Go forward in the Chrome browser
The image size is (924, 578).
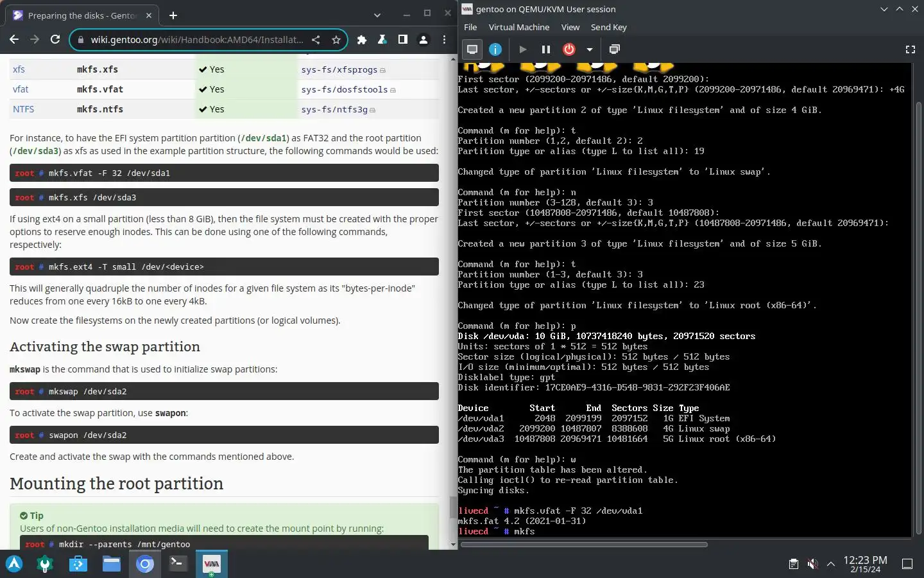(35, 40)
